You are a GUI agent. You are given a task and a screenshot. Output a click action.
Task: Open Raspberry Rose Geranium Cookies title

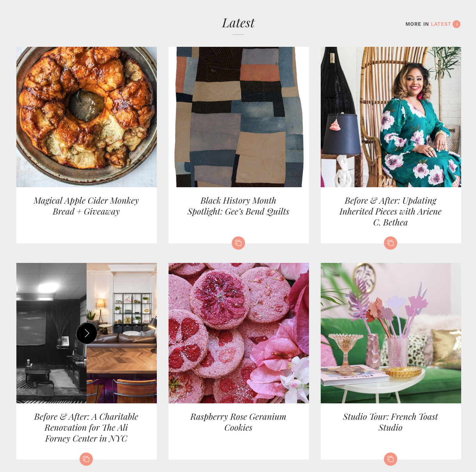[238, 422]
